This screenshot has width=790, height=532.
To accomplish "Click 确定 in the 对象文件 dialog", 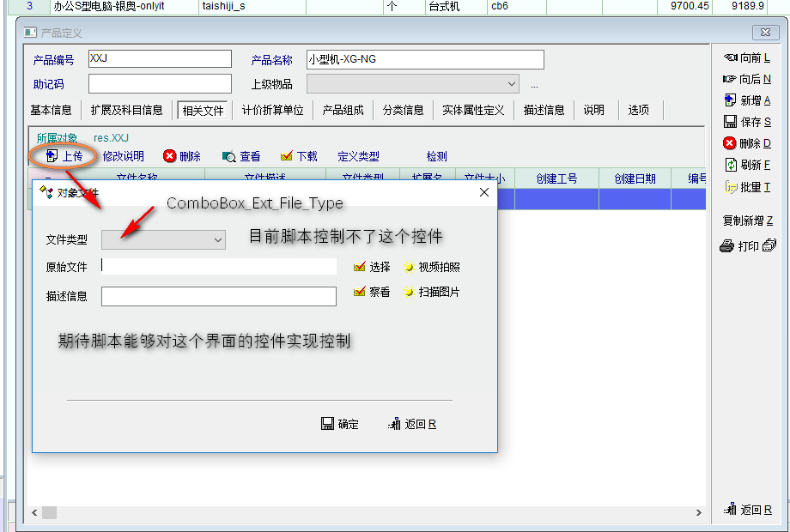I will click(x=340, y=424).
